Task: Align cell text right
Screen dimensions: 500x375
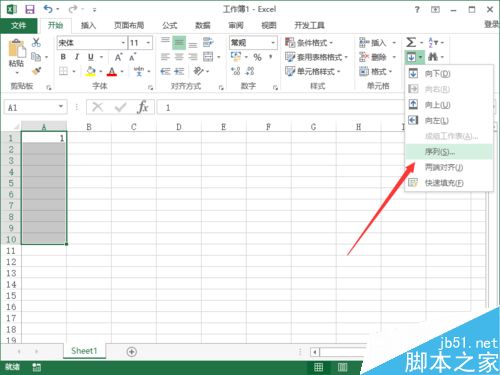Action: click(193, 57)
